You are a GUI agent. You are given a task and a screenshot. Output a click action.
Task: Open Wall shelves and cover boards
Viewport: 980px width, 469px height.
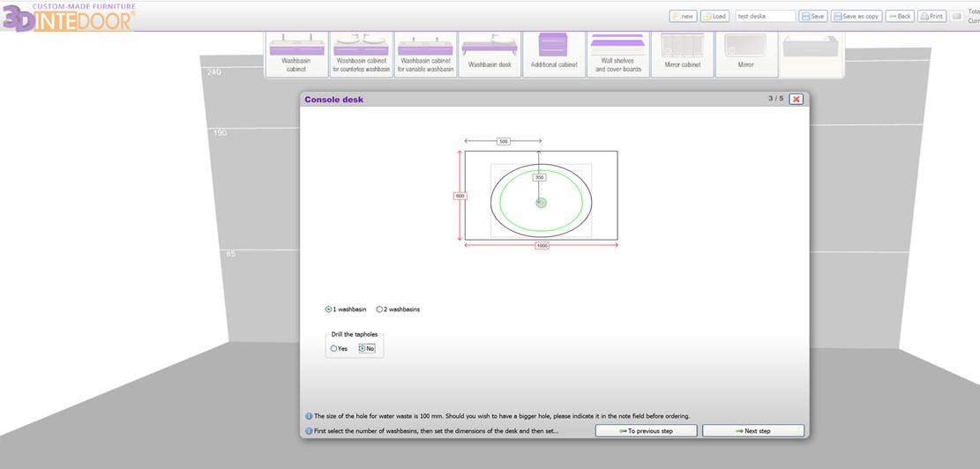617,54
